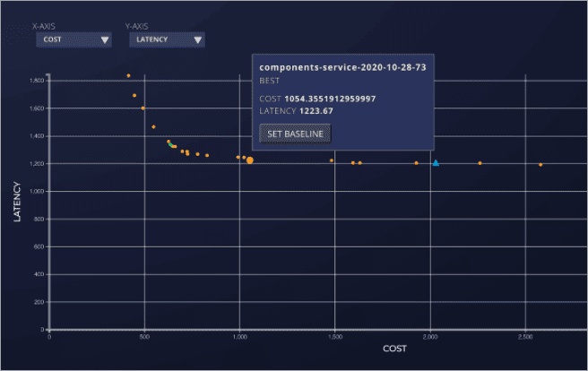Viewport: 588px width, 371px height.
Task: Open the Y-axis LATENCY dropdown
Action: tap(167, 39)
